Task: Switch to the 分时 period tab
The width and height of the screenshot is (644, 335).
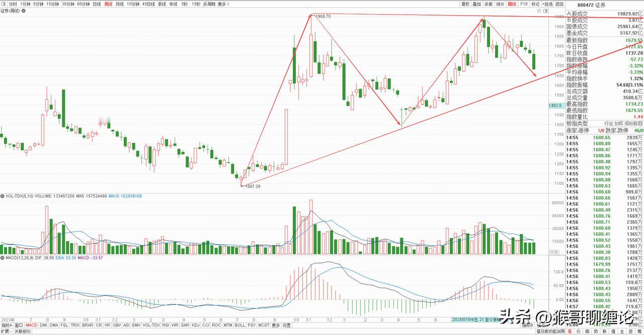Action: coord(13,4)
